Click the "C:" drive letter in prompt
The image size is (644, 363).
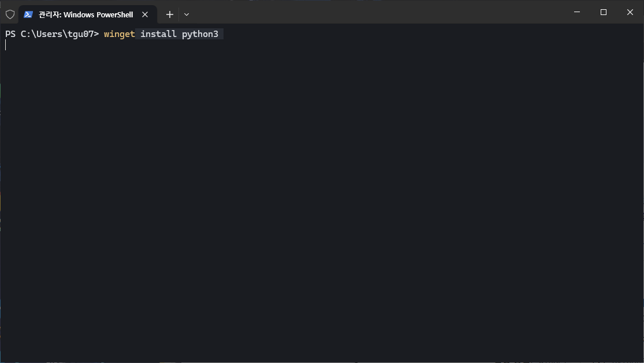[25, 34]
